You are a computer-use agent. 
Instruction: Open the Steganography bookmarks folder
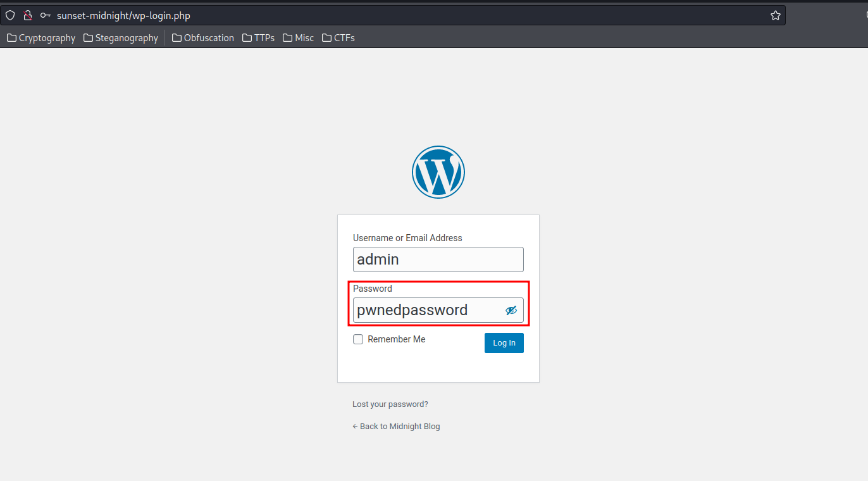tap(121, 38)
